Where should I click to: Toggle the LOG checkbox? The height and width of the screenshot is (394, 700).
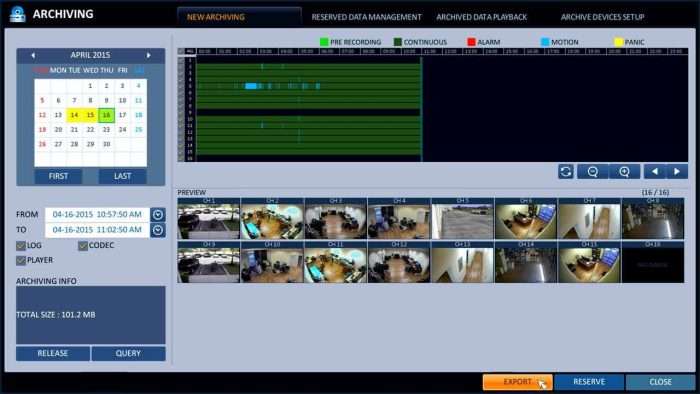point(21,246)
